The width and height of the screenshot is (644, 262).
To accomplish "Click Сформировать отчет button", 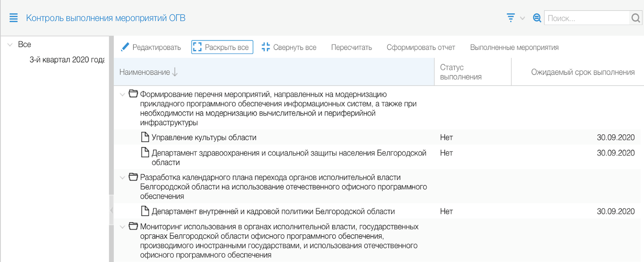I will point(421,47).
